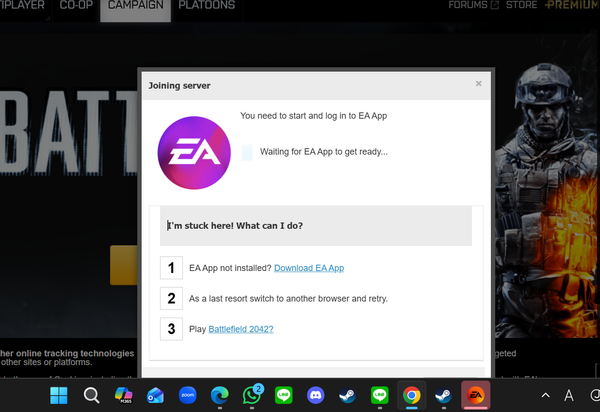Click the loading indicator beside Waiting for EA App
Screen dimensions: 600x412
pyautogui.click(x=248, y=152)
